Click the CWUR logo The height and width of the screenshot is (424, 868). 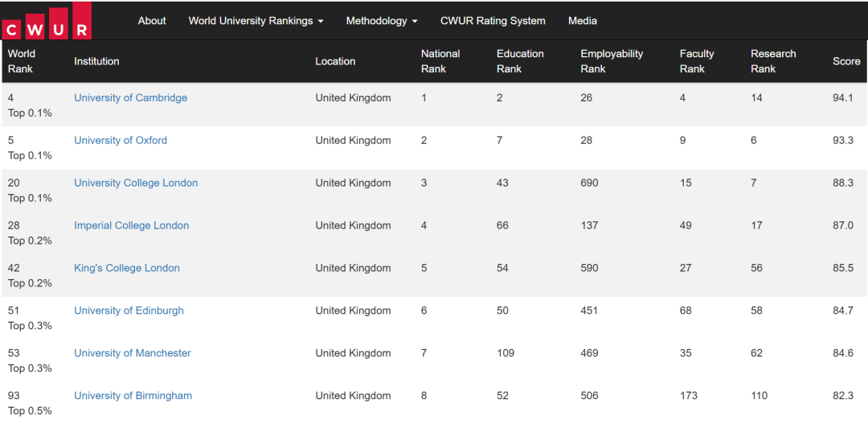tap(47, 20)
